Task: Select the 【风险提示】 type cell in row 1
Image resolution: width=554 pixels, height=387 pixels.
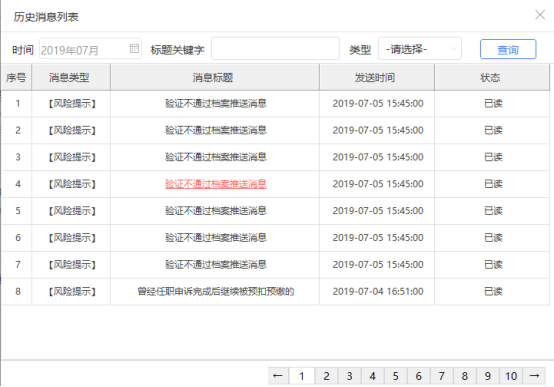Action: pyautogui.click(x=71, y=103)
